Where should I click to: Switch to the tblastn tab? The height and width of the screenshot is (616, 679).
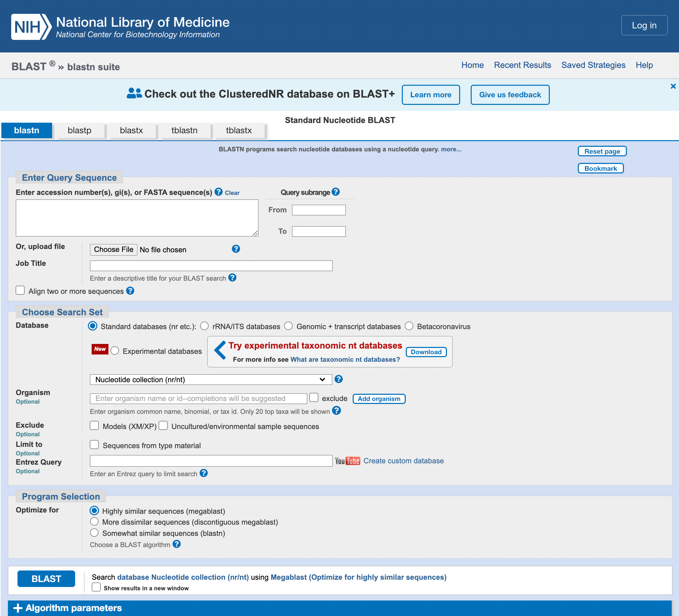coord(185,130)
